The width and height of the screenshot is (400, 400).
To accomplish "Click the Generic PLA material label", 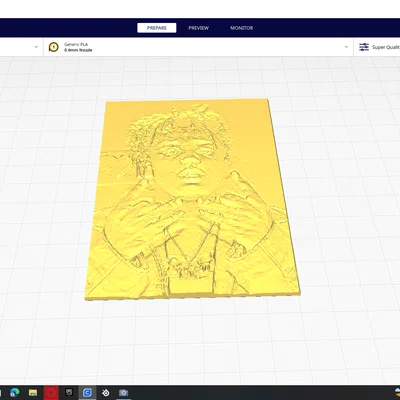I will (76, 44).
